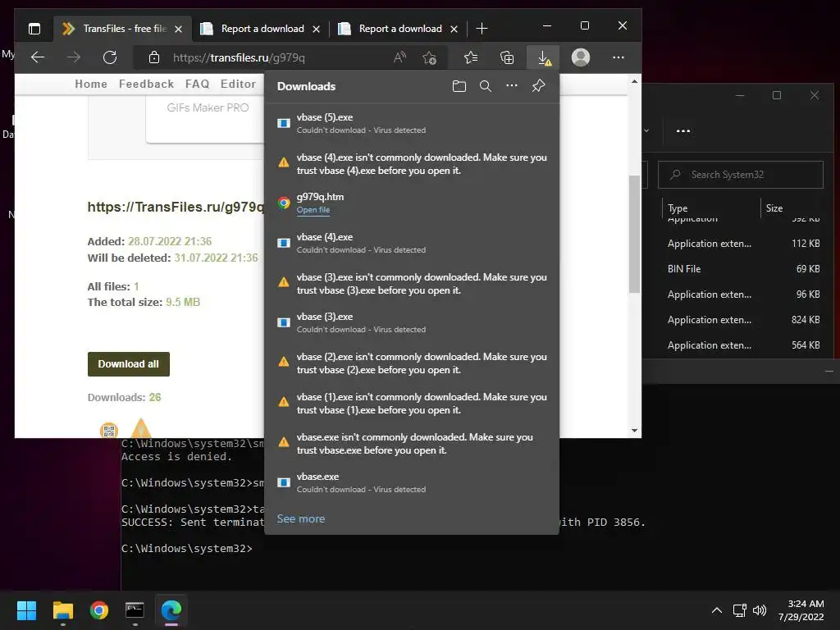
Task: Click Search System32 box in File Explorer
Action: pos(741,175)
